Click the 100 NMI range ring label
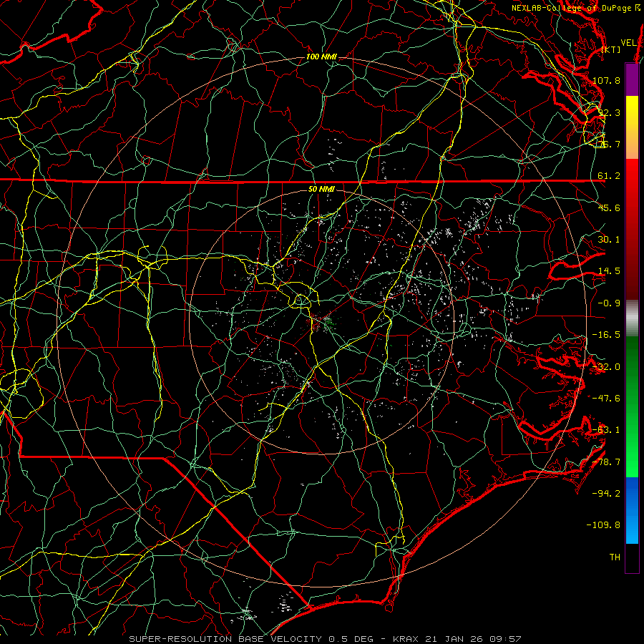644x644 pixels. tap(321, 57)
